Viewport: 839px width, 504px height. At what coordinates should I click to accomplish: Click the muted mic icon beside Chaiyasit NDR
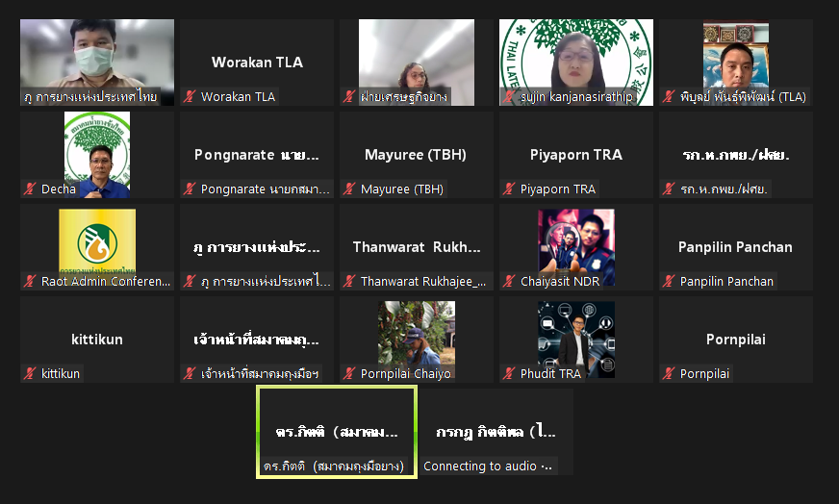(x=509, y=281)
